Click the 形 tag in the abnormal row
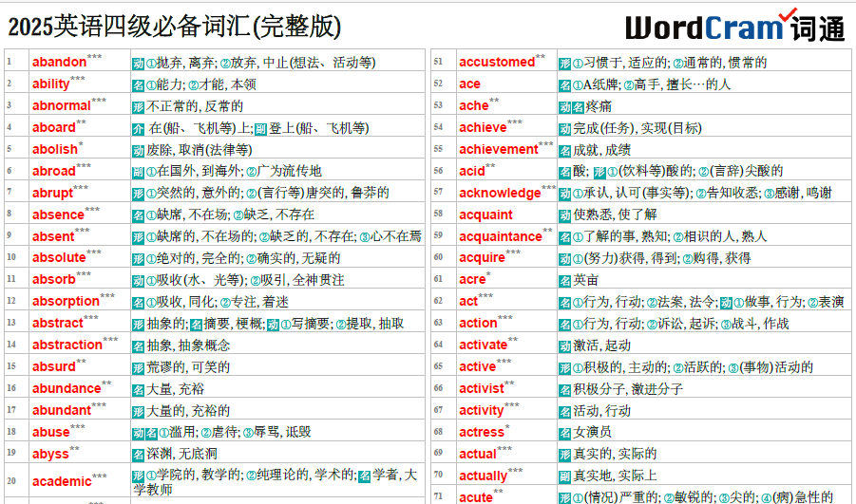Screen dimensions: 856x504 [139, 106]
